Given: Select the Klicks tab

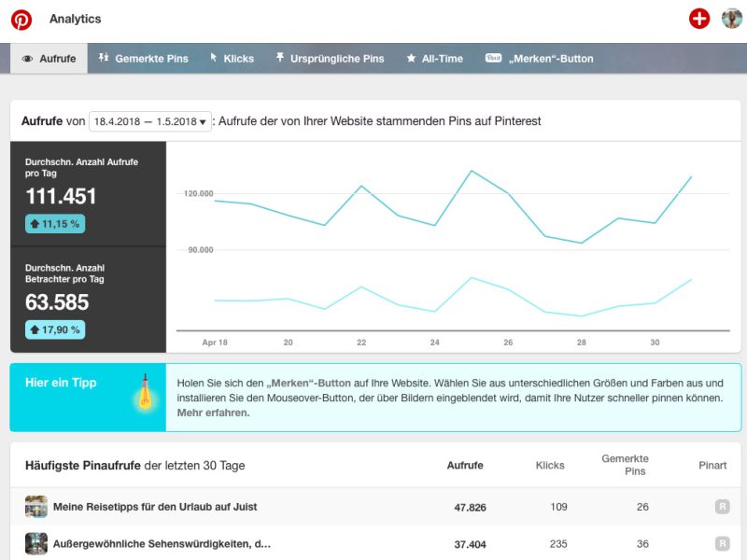Looking at the screenshot, I should click(x=232, y=59).
